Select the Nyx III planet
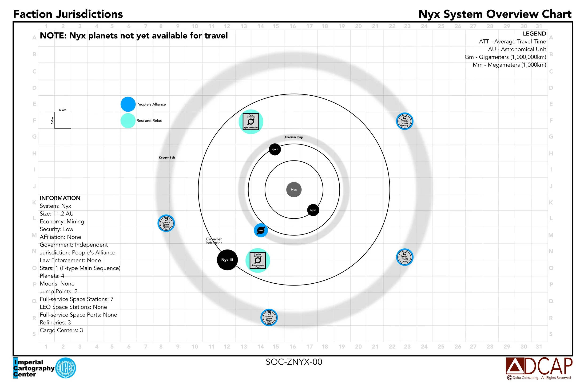The width and height of the screenshot is (588, 383). click(227, 260)
